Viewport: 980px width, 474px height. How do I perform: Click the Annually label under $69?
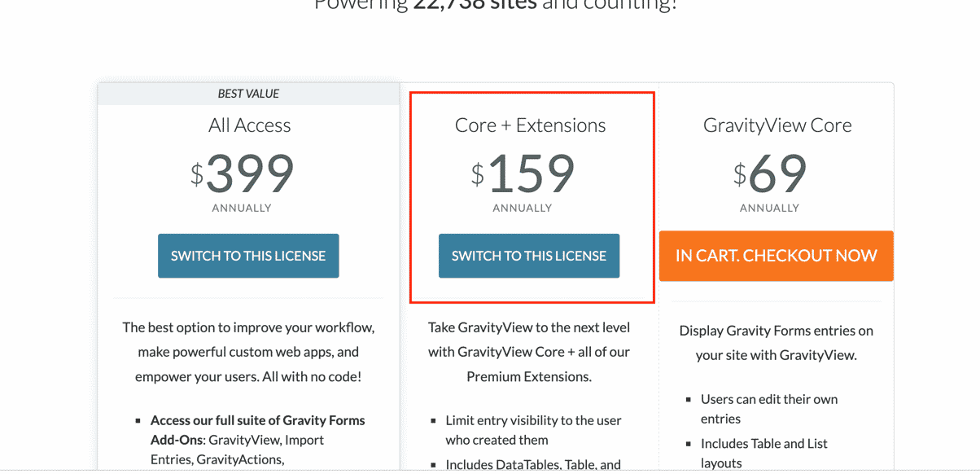770,208
